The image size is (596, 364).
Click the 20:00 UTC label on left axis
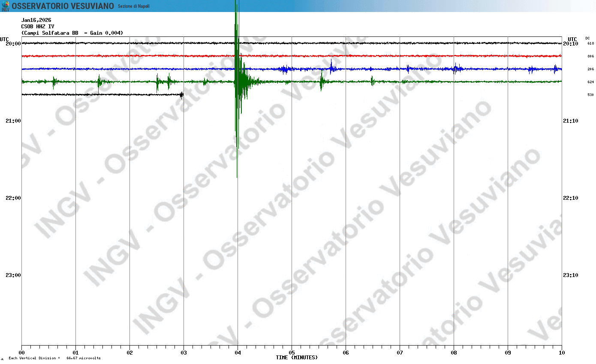13,44
